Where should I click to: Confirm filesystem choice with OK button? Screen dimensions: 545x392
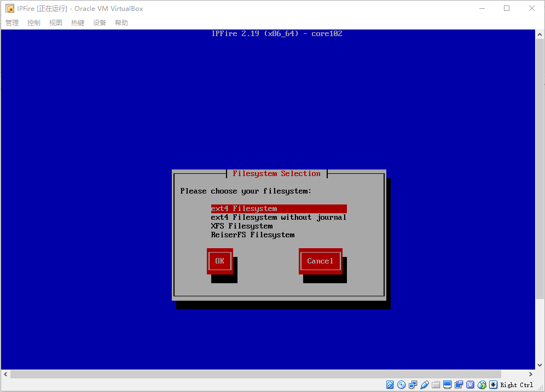click(x=219, y=261)
